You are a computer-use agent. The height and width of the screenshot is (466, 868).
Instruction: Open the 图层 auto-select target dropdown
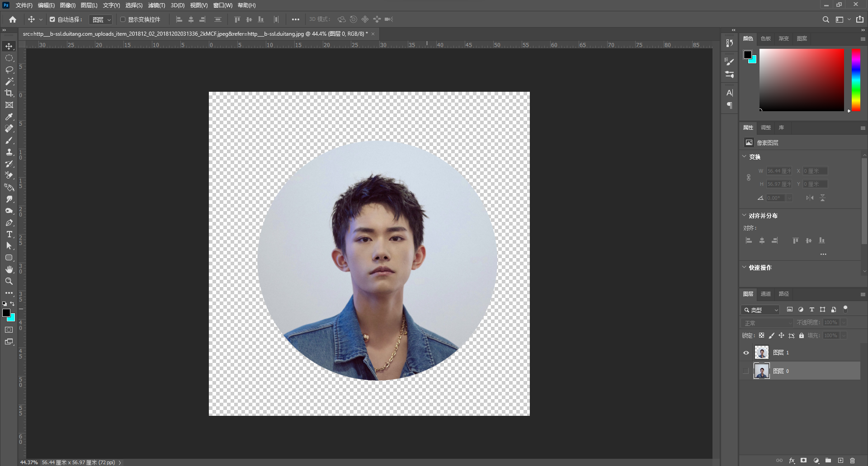[101, 19]
